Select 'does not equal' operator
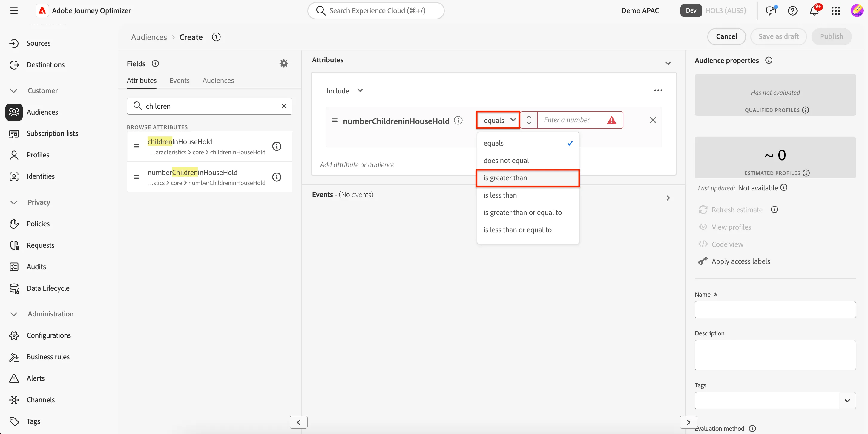 point(528,160)
